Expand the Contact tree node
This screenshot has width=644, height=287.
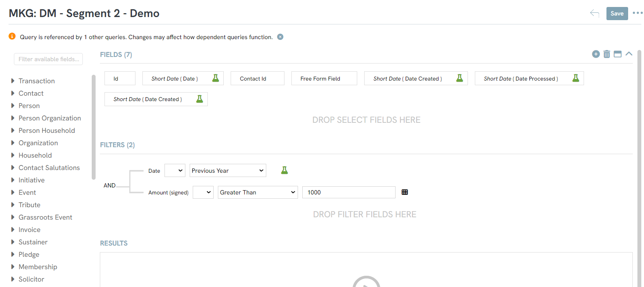(13, 93)
